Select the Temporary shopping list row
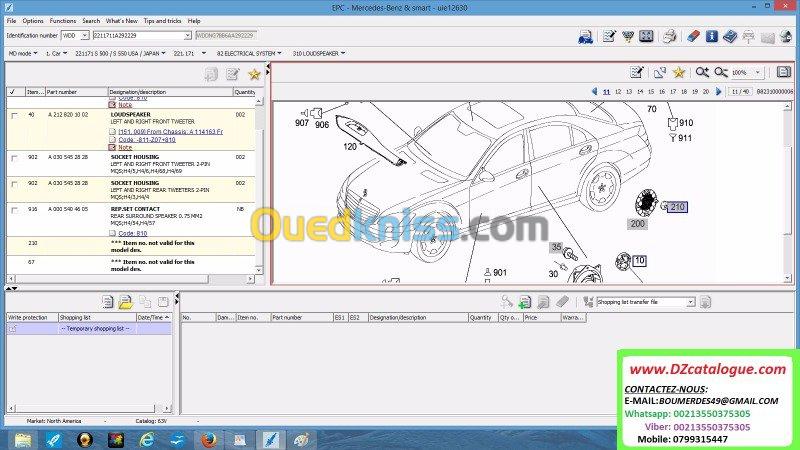The height and width of the screenshot is (450, 800). point(88,329)
